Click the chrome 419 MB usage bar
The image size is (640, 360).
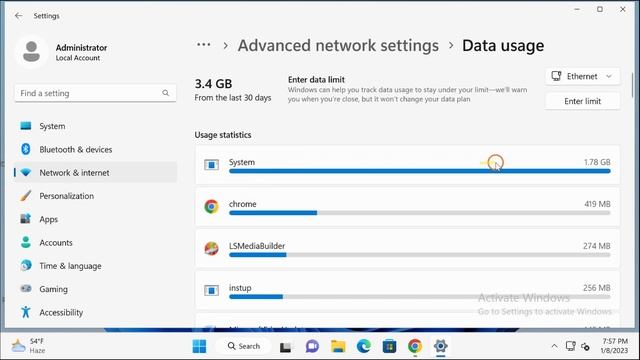click(420, 213)
